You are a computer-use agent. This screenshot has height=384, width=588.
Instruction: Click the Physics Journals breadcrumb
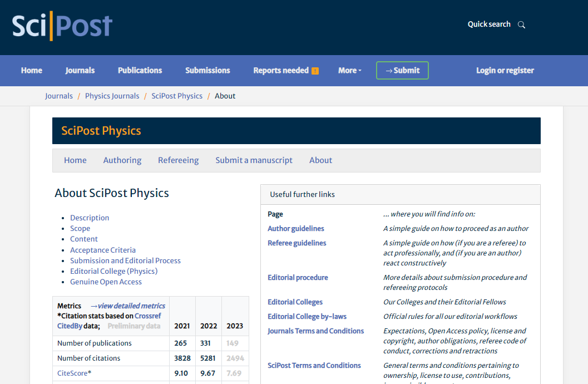112,96
